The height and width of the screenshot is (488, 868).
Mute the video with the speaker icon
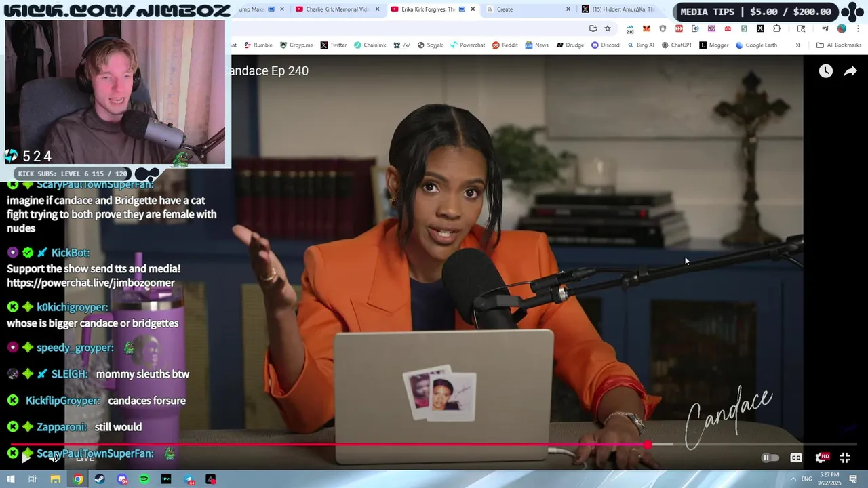coord(54,457)
